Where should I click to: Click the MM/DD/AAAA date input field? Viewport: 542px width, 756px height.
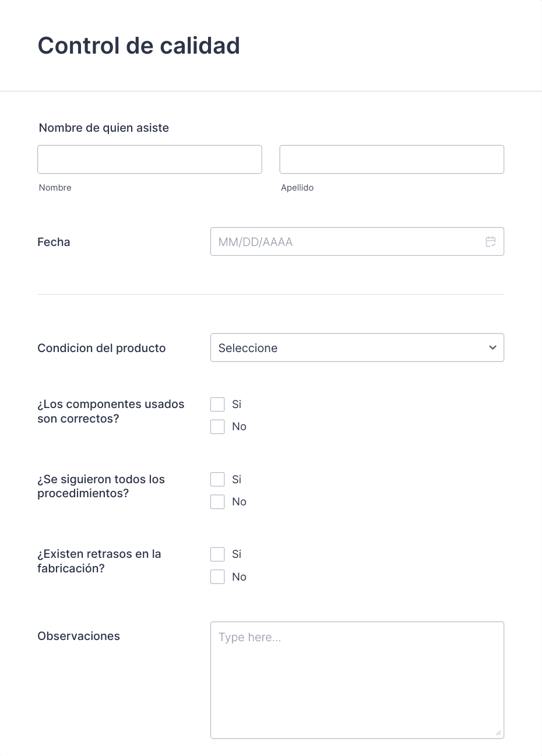click(357, 241)
